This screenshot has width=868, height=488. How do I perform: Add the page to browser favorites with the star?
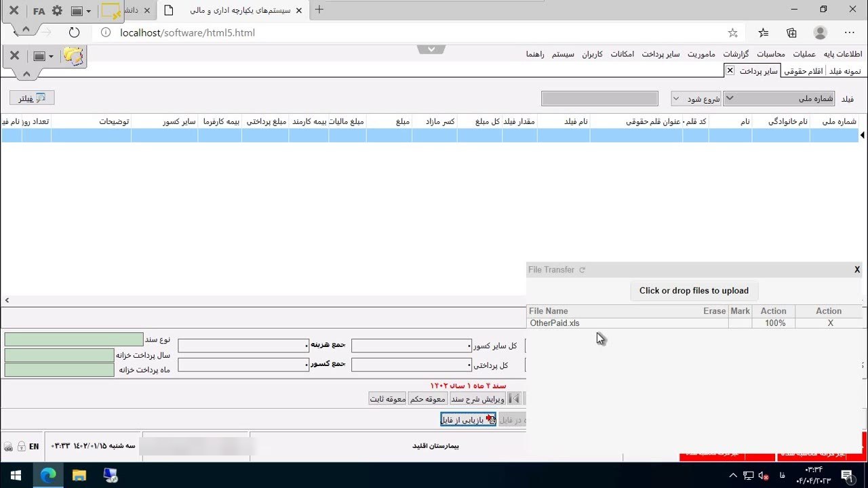coord(732,33)
